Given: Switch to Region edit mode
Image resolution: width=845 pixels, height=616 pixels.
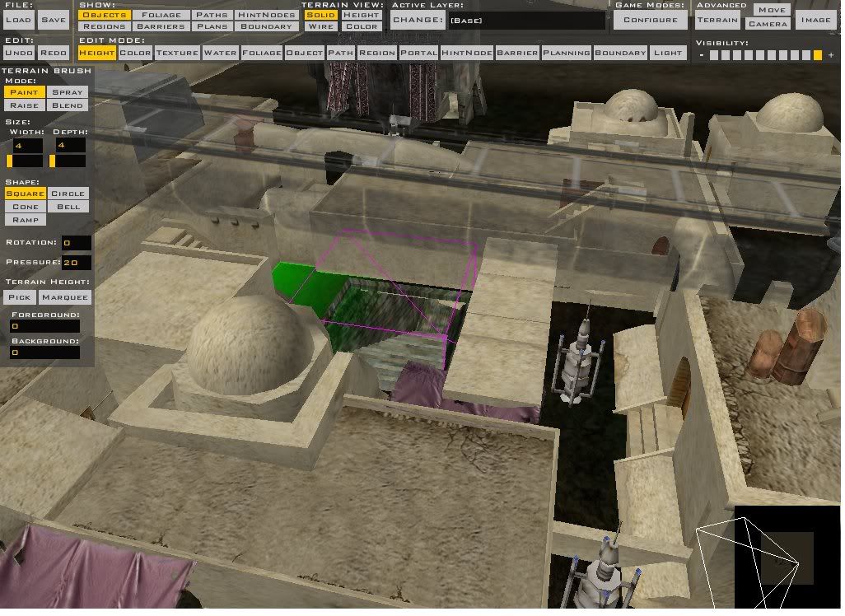Looking at the screenshot, I should coord(377,53).
